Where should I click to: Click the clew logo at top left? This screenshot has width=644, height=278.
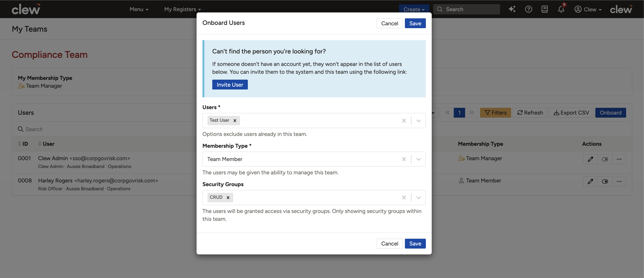pyautogui.click(x=26, y=9)
